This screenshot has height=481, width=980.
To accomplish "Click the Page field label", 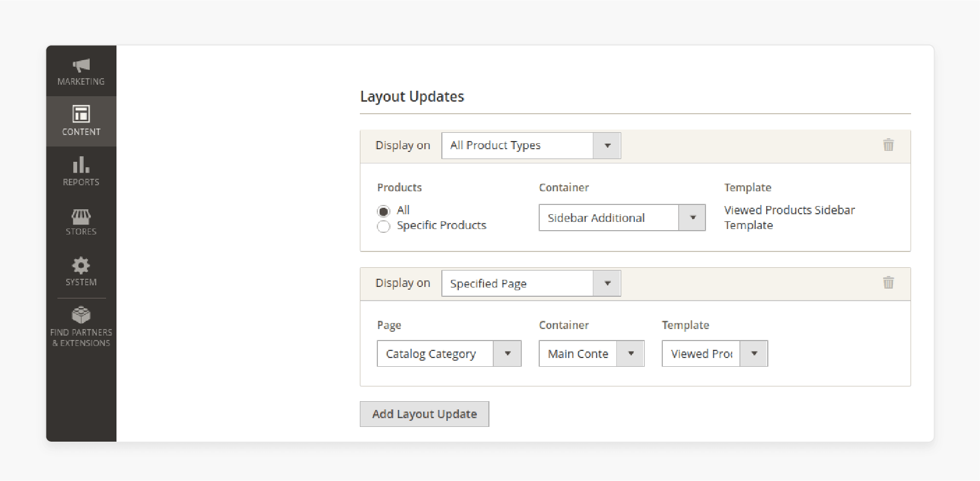I will 389,325.
